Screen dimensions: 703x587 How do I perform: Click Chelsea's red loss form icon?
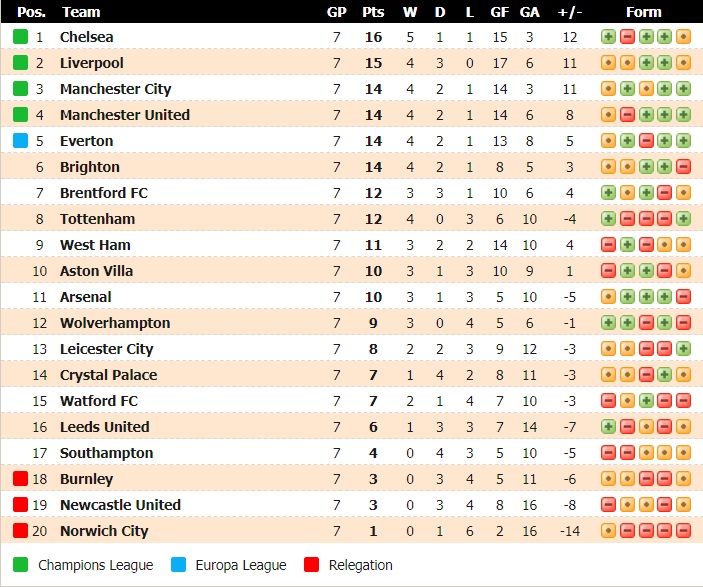(627, 37)
